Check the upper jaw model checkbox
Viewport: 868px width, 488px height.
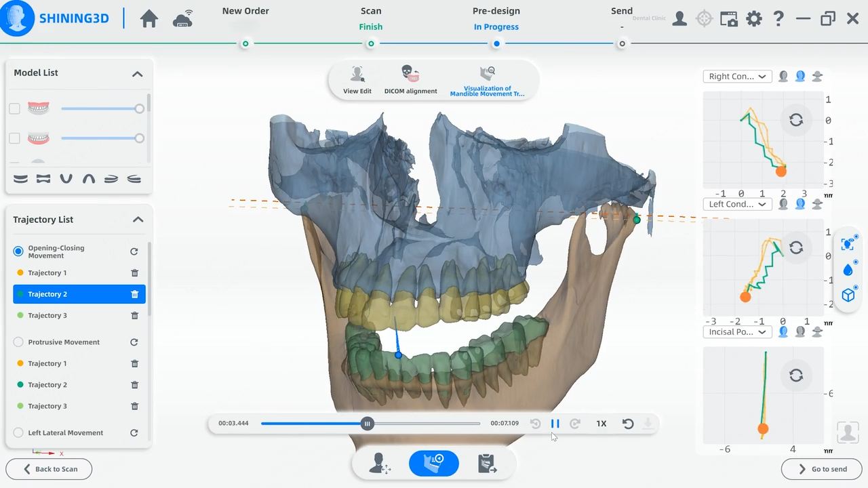(x=14, y=108)
